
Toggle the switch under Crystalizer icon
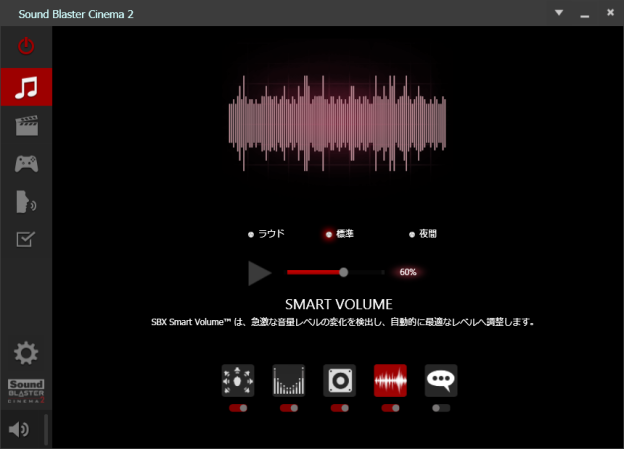[x=289, y=408]
